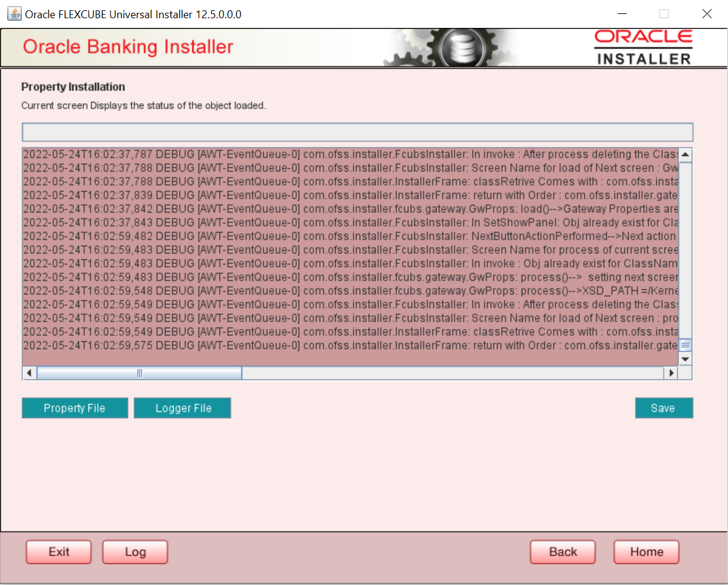Click horizontal scroll left arrow
728x585 pixels.
point(29,373)
